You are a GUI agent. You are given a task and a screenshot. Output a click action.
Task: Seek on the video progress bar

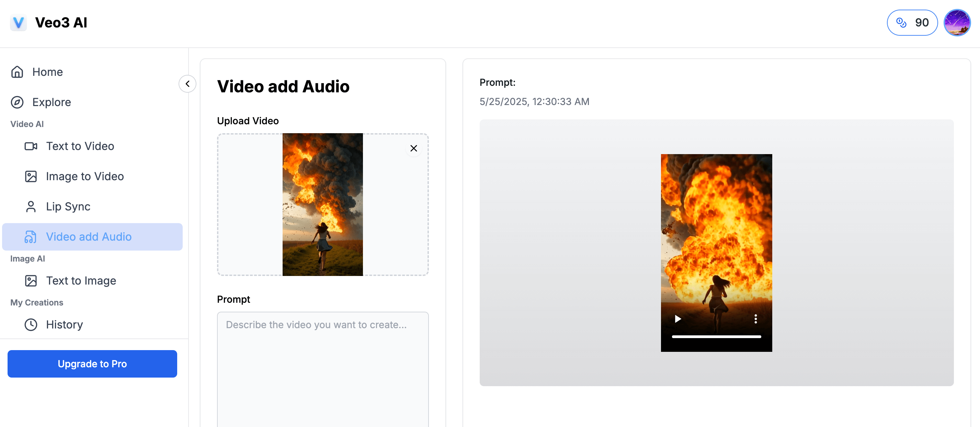[716, 336]
